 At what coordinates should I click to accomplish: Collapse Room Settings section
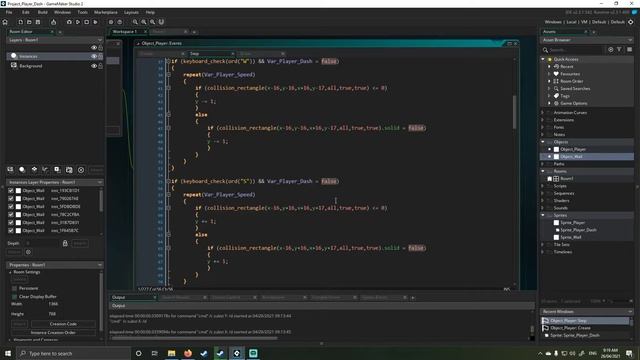coord(10,272)
